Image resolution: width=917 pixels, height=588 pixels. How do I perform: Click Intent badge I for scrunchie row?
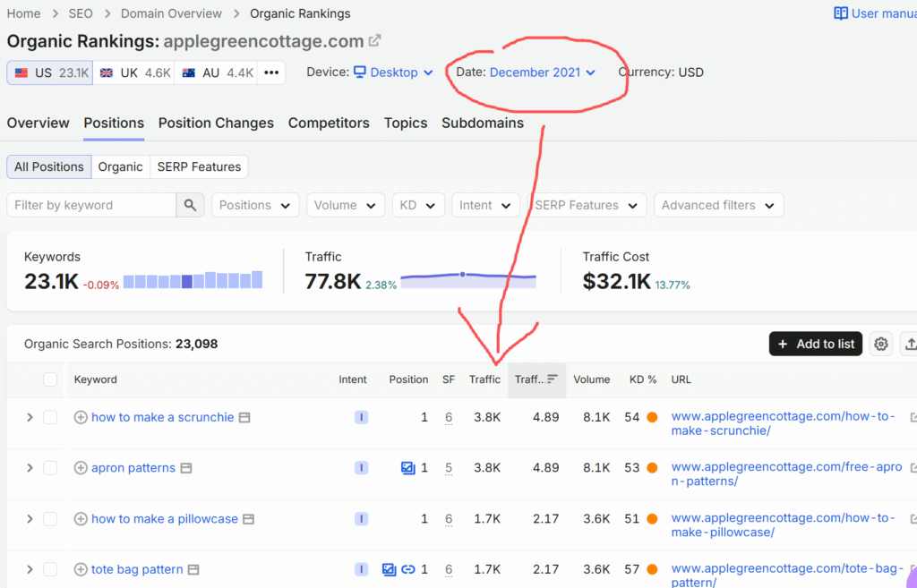362,417
